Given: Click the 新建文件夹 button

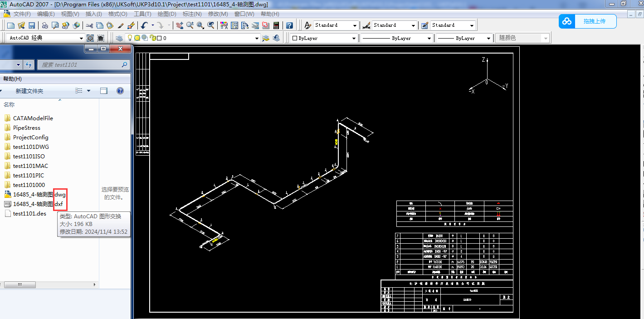Looking at the screenshot, I should 29,91.
